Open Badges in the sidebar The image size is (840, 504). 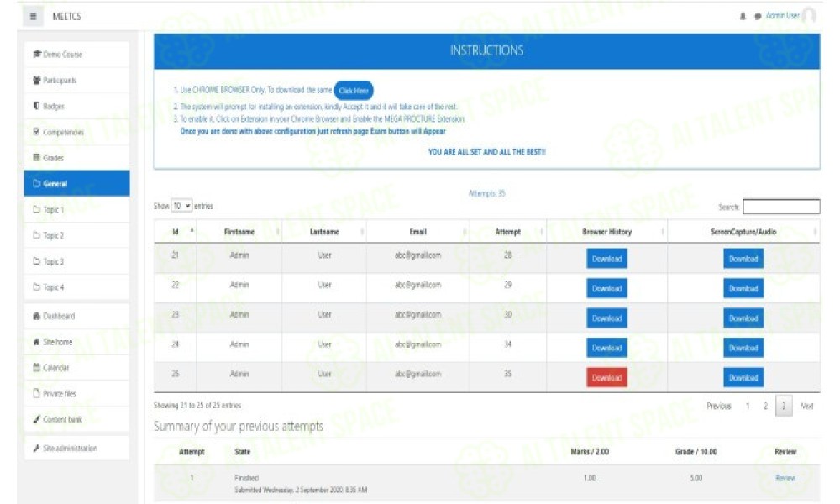tap(76, 106)
